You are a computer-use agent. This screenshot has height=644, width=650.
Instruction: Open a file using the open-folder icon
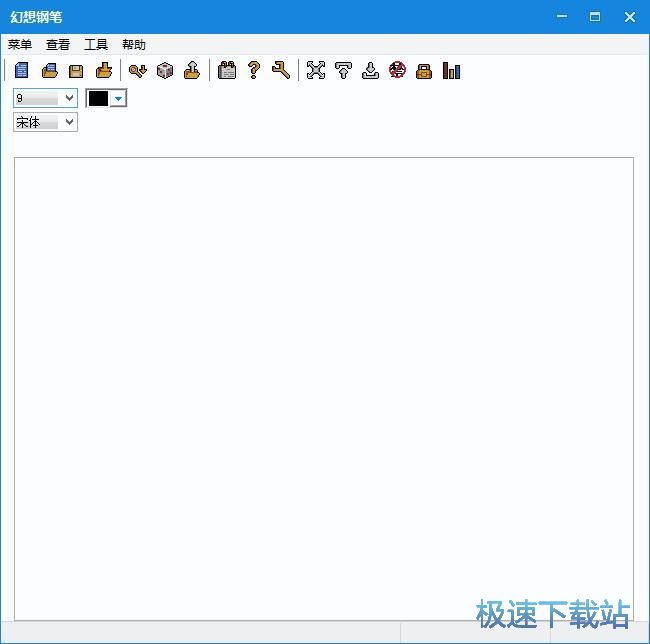pos(50,70)
